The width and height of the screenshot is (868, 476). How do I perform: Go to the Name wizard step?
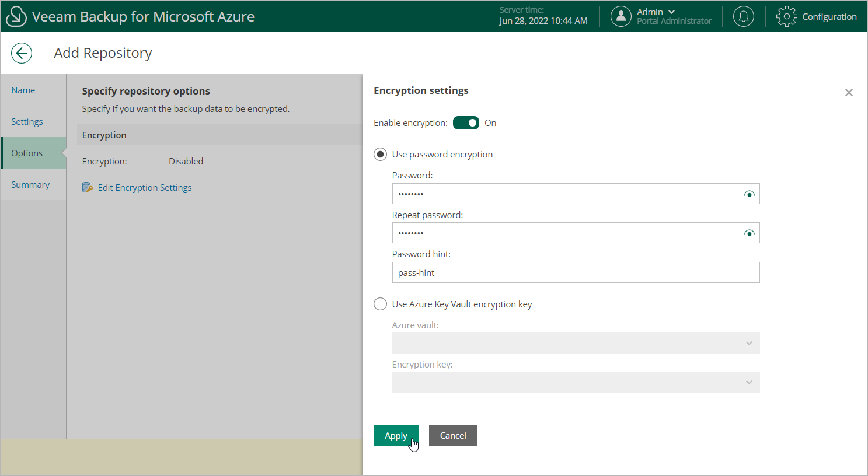(x=33, y=90)
